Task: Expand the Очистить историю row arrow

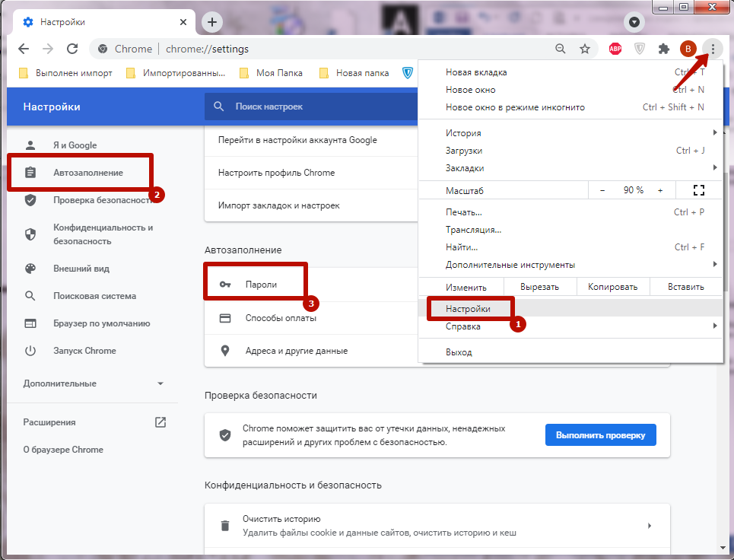Action: [x=649, y=525]
